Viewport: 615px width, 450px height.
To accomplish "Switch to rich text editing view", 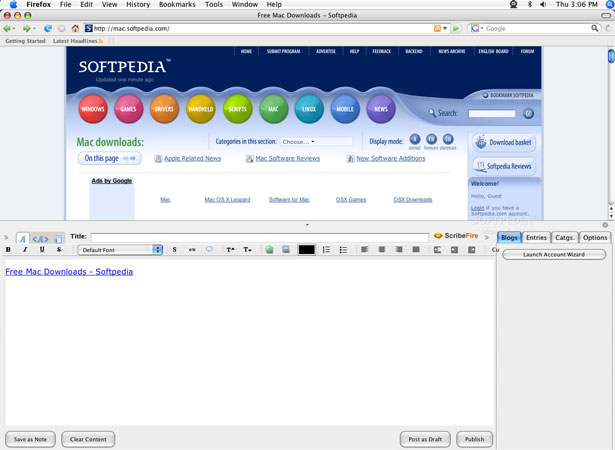I will click(x=22, y=238).
